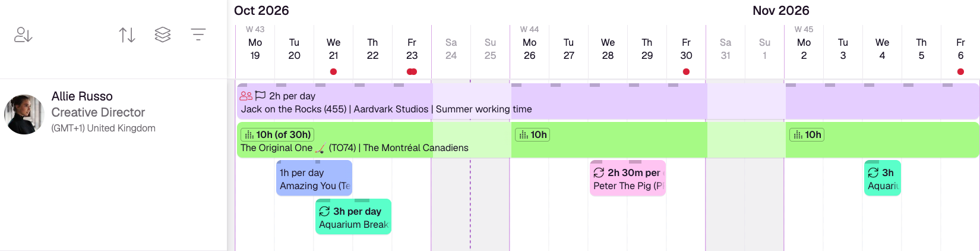Click the 10h badge in week 45
The width and height of the screenshot is (980, 251).
click(807, 134)
